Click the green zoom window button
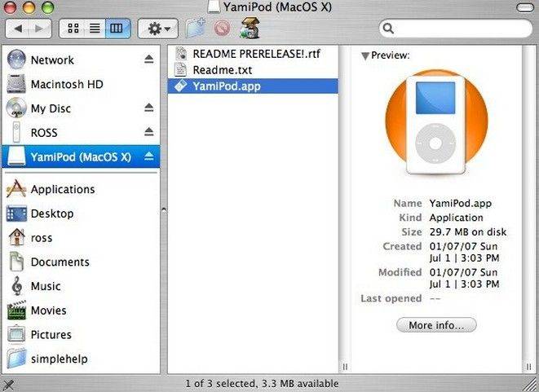Viewport: 539px width, 392px height. (x=47, y=7)
